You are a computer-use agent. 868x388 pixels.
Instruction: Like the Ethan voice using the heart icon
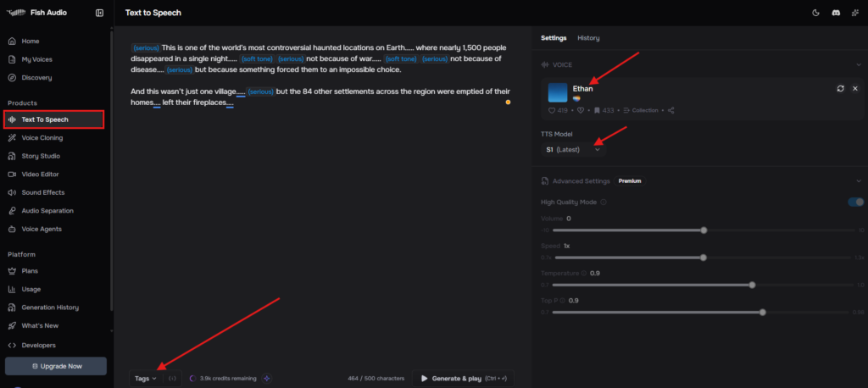click(552, 110)
